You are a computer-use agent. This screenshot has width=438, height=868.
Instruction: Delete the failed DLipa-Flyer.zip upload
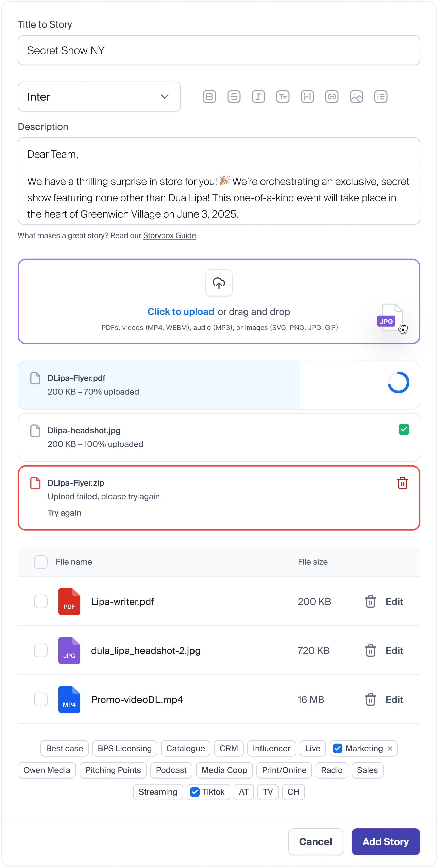coord(403,483)
